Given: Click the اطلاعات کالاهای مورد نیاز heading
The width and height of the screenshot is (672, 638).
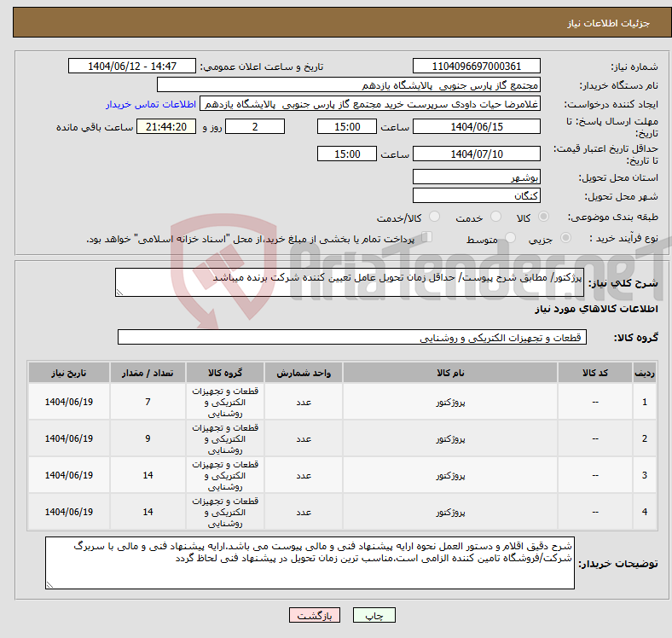Looking at the screenshot, I should 596,309.
